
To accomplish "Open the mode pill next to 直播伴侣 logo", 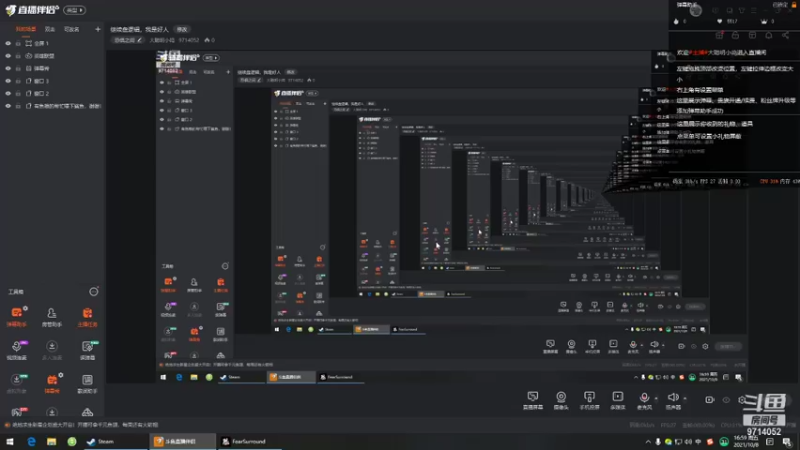I will coord(74,10).
